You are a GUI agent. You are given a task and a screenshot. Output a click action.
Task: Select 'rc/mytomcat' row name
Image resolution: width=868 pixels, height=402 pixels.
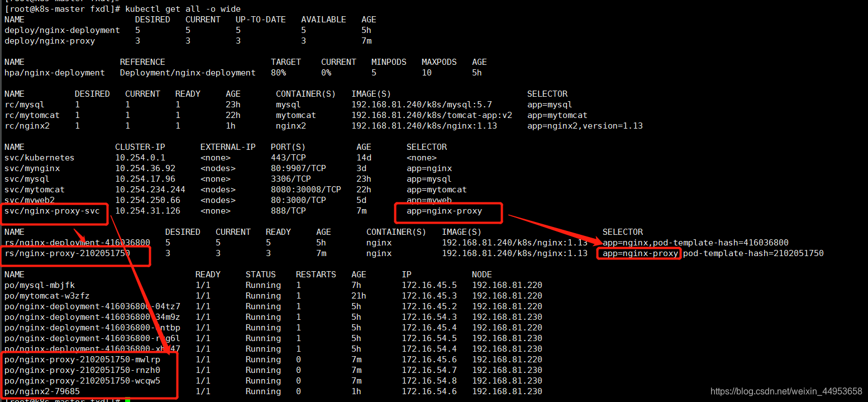point(32,115)
